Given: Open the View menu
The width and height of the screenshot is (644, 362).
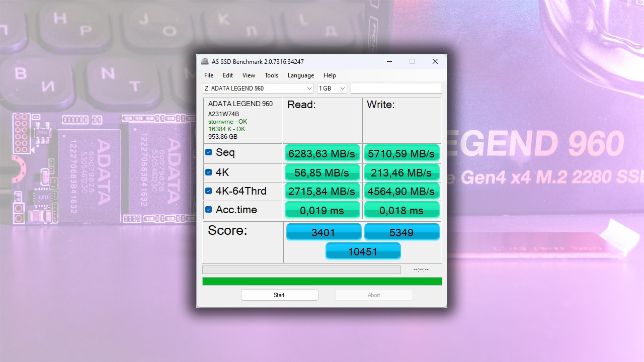Looking at the screenshot, I should [249, 75].
